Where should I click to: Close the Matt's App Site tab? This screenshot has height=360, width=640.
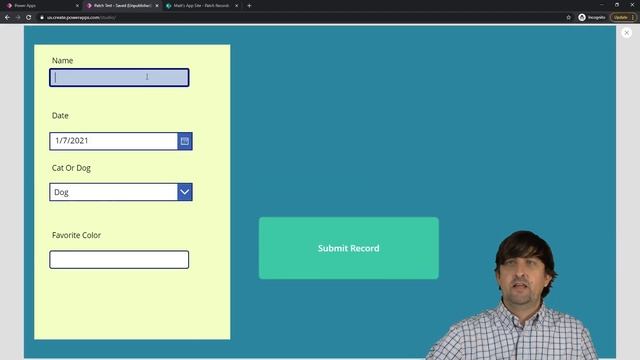click(236, 6)
